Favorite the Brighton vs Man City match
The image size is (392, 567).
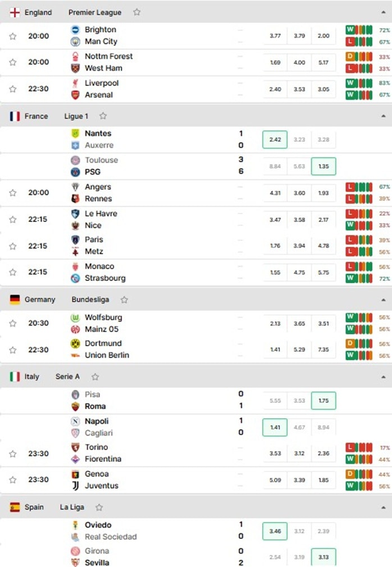(13, 36)
